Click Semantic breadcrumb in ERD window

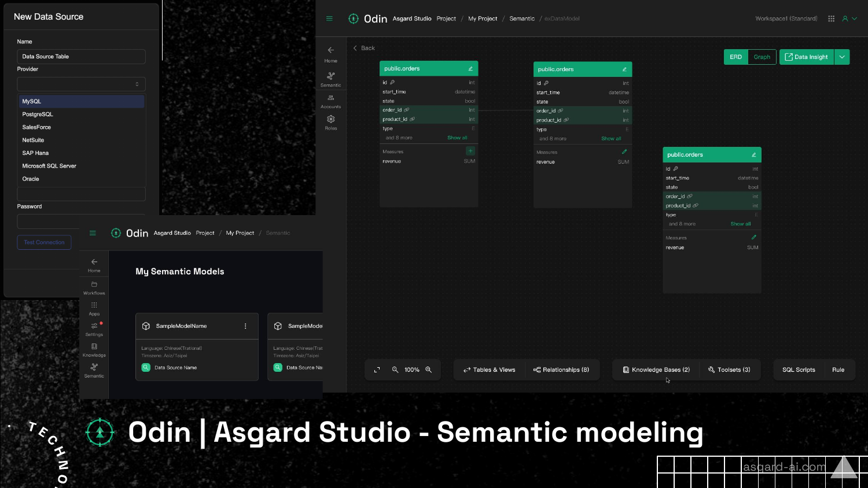pyautogui.click(x=522, y=19)
